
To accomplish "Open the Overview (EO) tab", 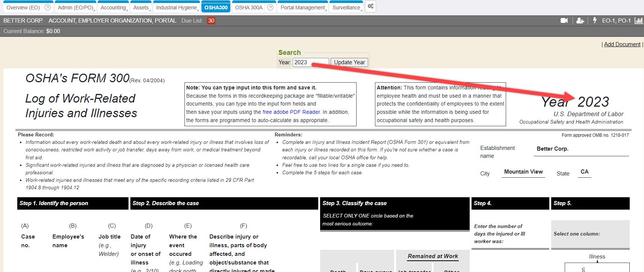I will [23, 8].
